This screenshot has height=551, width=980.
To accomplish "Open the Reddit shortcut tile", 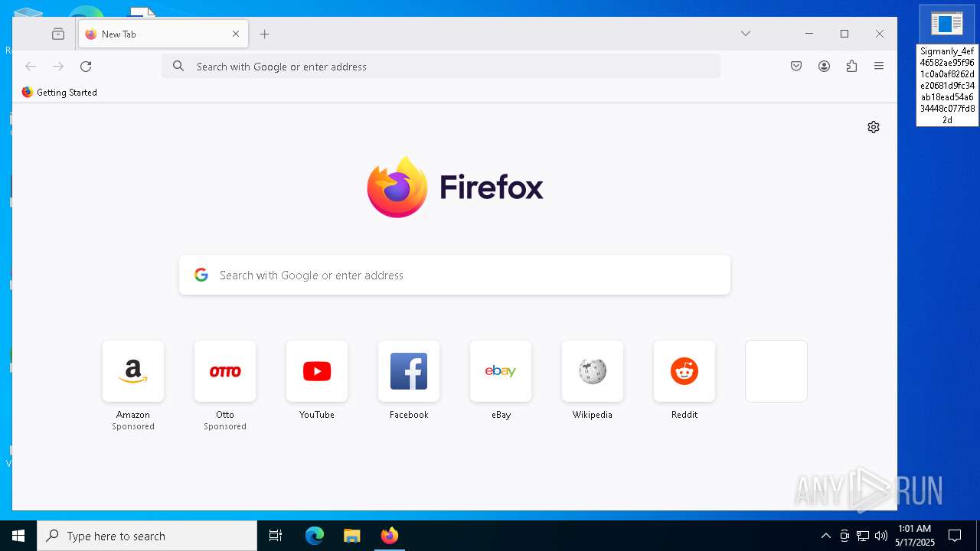I will 684,371.
